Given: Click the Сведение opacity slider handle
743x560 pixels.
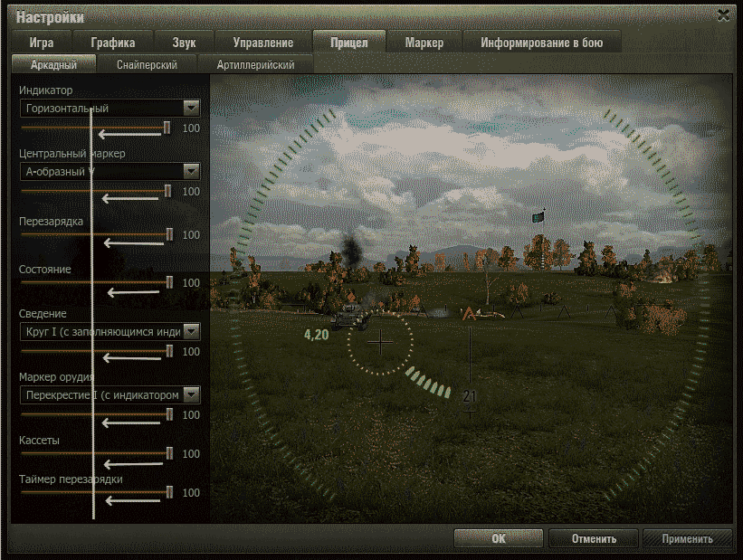Looking at the screenshot, I should [x=169, y=351].
